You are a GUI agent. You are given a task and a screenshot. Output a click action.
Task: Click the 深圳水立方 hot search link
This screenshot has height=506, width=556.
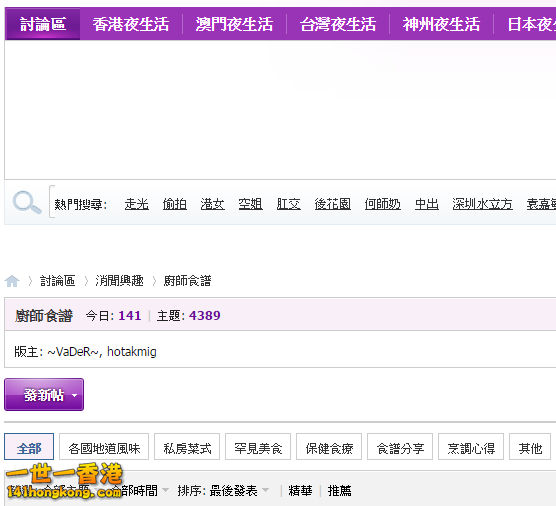[482, 204]
